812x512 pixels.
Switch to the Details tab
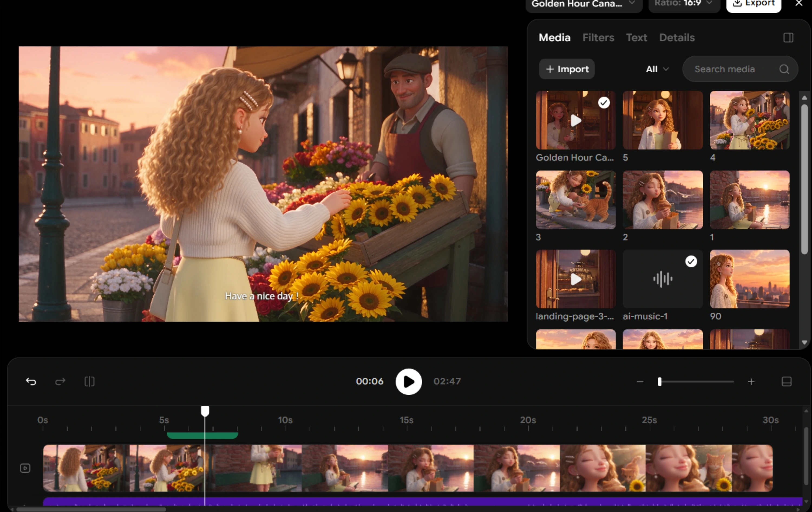point(677,37)
